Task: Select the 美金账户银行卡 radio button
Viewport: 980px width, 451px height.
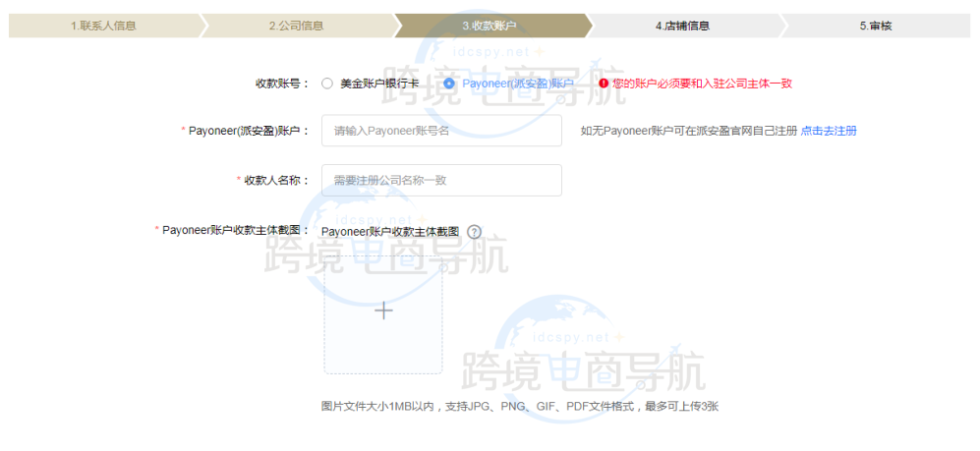Action: [x=327, y=84]
